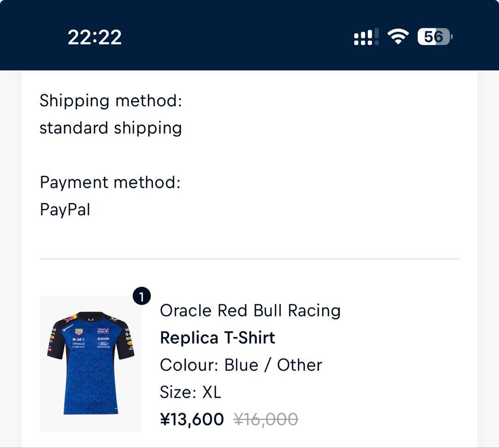Open the Replica T-Shirt product thumbnail
The height and width of the screenshot is (448, 499).
click(91, 363)
